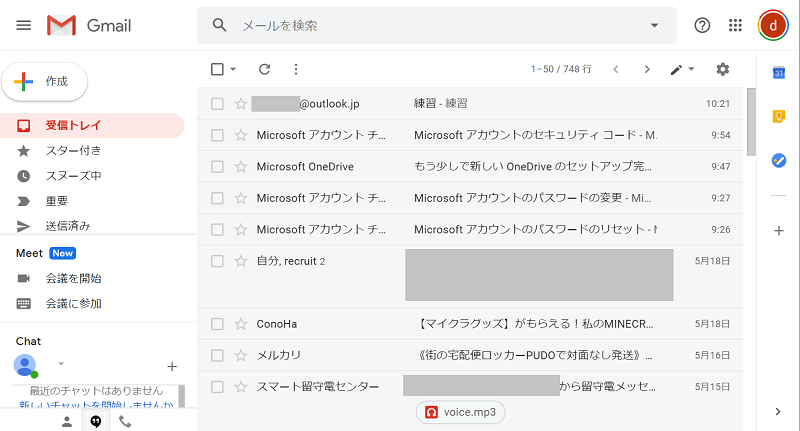Select the 9:27 password change email checkbox
This screenshot has height=431, width=800.
(217, 198)
